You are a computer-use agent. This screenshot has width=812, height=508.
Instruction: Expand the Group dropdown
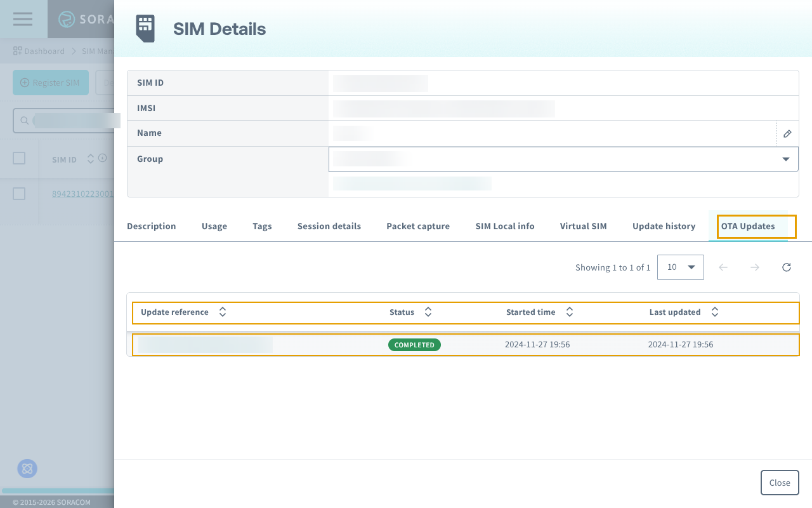[785, 159]
